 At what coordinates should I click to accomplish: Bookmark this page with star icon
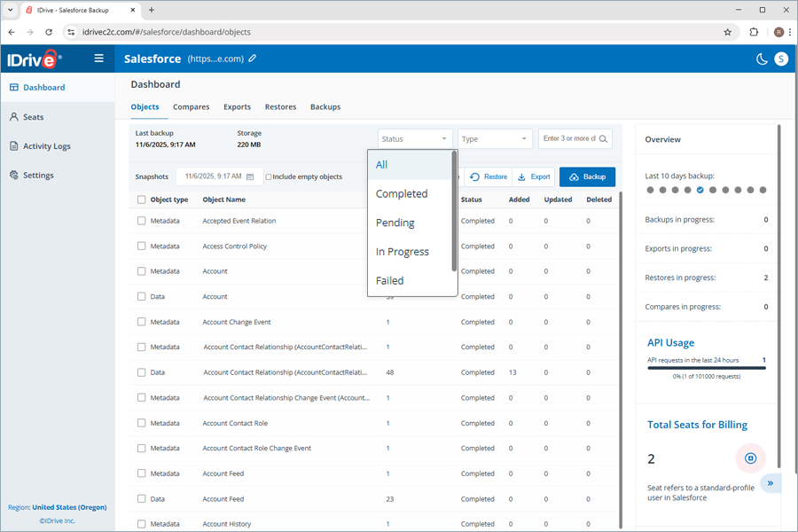[x=728, y=32]
